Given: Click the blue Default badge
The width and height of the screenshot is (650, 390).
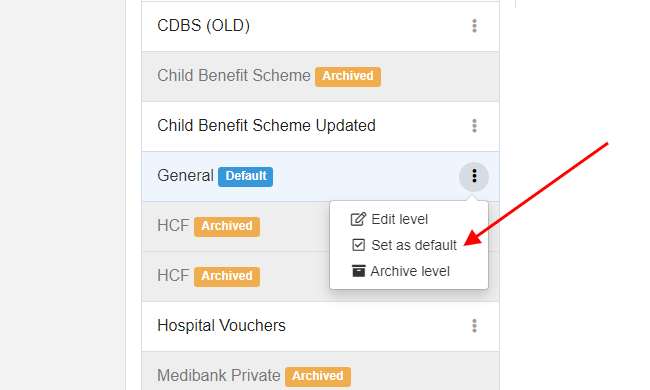Looking at the screenshot, I should coord(245,177).
